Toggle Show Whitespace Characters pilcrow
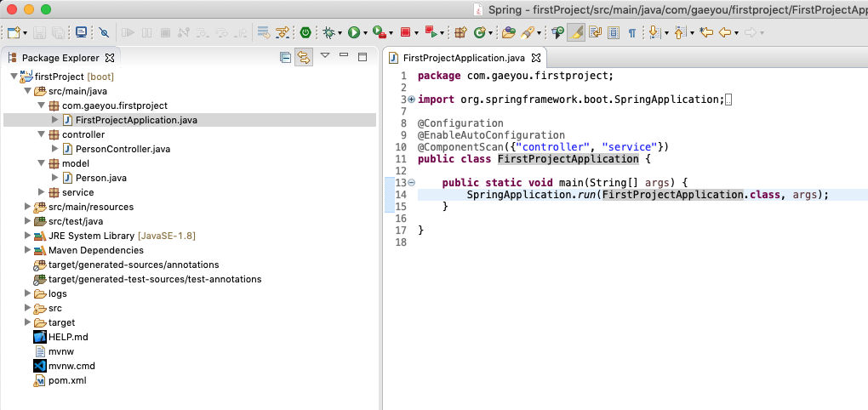This screenshot has height=410, width=868. (631, 33)
